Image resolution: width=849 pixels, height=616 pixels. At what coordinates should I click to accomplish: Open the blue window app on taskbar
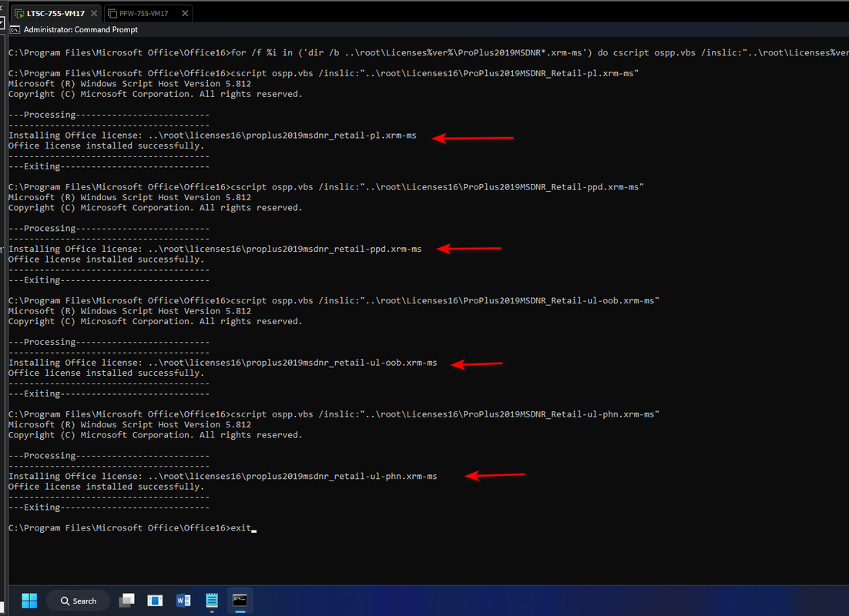pos(155,601)
